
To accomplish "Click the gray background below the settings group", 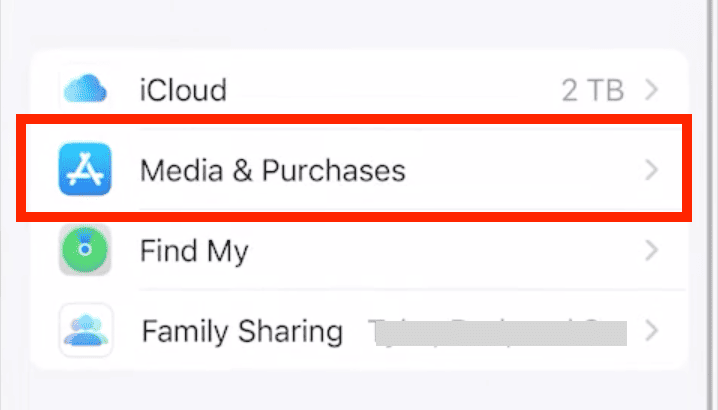I will (x=360, y=392).
